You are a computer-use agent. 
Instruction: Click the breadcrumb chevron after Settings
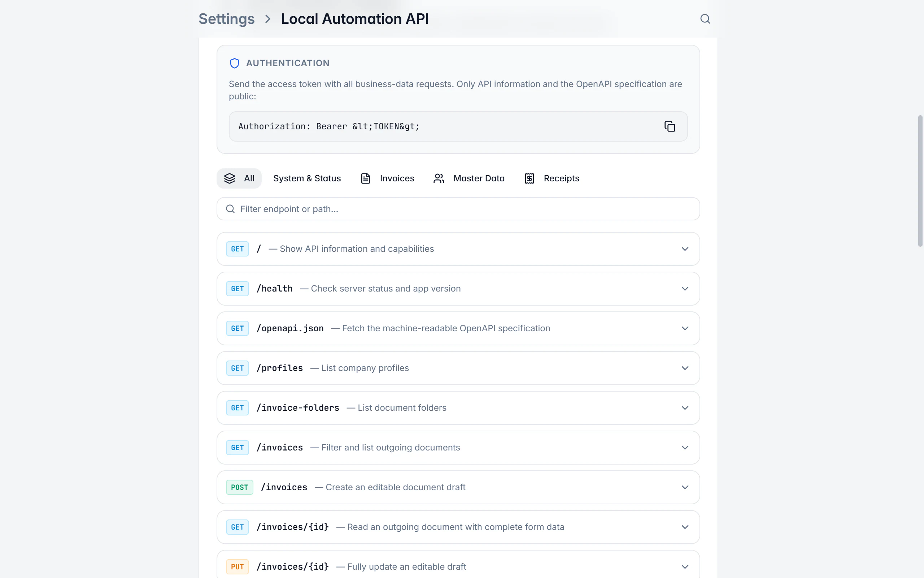pyautogui.click(x=268, y=19)
